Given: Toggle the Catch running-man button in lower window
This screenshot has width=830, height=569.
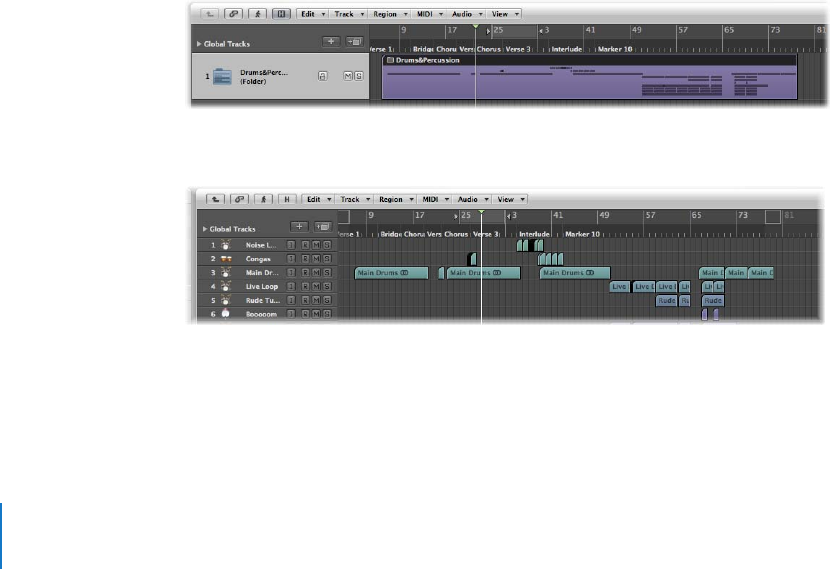Looking at the screenshot, I should [x=263, y=199].
